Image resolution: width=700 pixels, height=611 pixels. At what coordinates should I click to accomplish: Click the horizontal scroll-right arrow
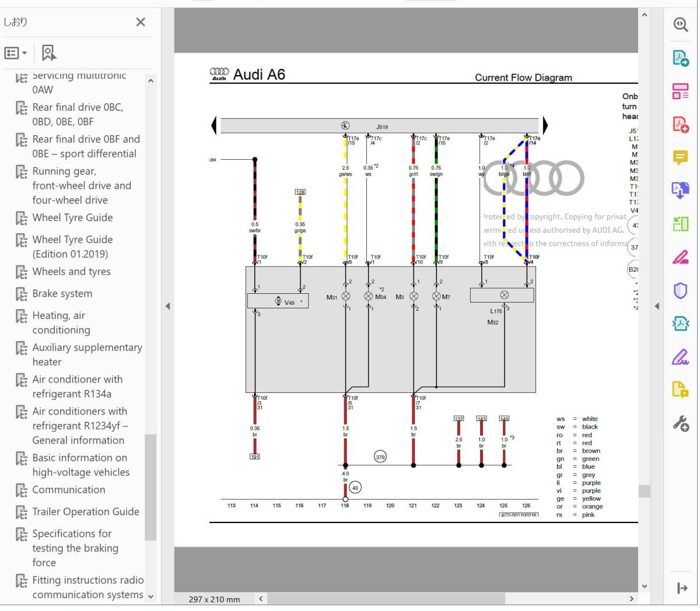pyautogui.click(x=631, y=598)
